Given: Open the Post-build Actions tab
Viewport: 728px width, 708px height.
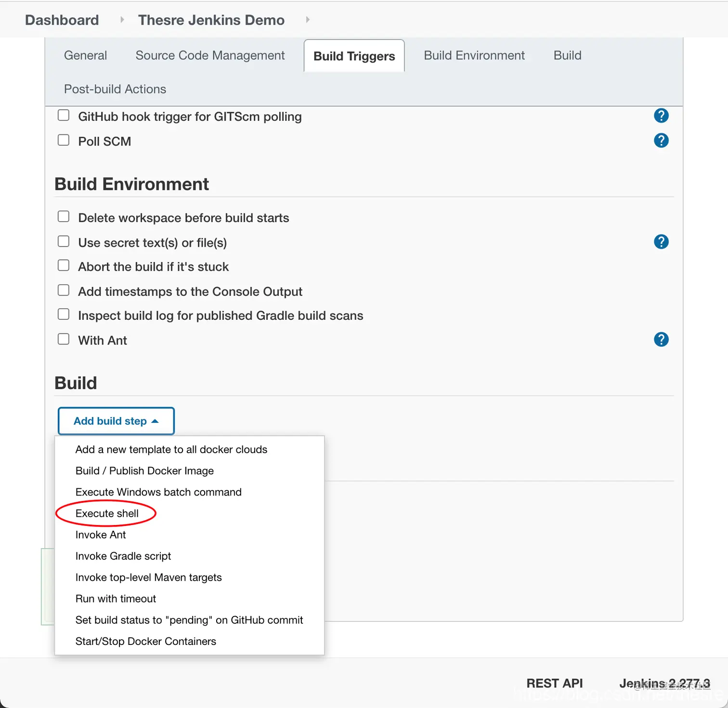Looking at the screenshot, I should 115,89.
